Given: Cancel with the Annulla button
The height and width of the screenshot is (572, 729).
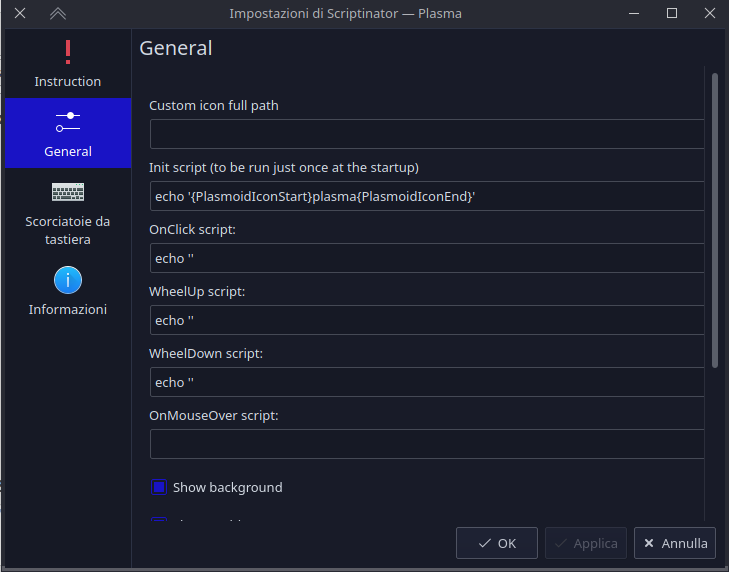Looking at the screenshot, I should pyautogui.click(x=675, y=543).
